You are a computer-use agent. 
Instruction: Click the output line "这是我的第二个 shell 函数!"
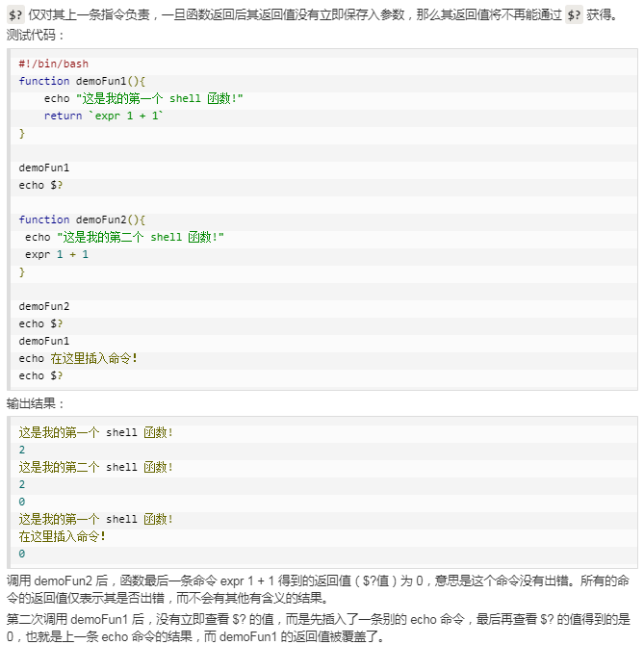click(96, 467)
